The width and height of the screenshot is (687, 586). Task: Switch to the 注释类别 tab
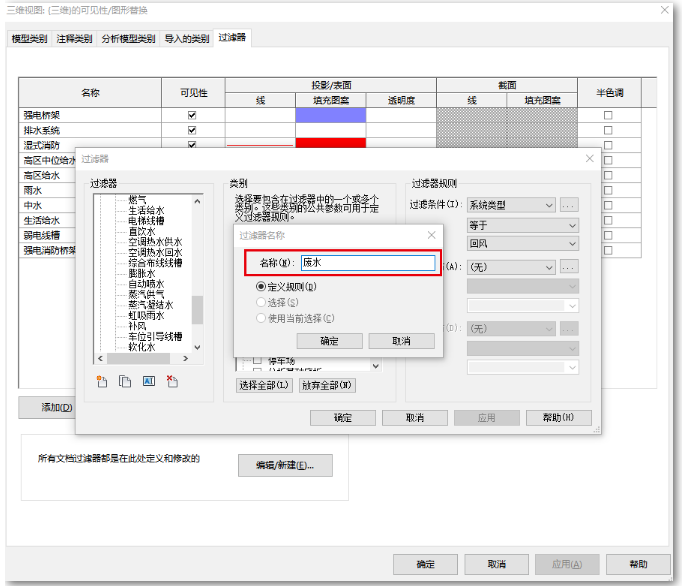point(74,39)
